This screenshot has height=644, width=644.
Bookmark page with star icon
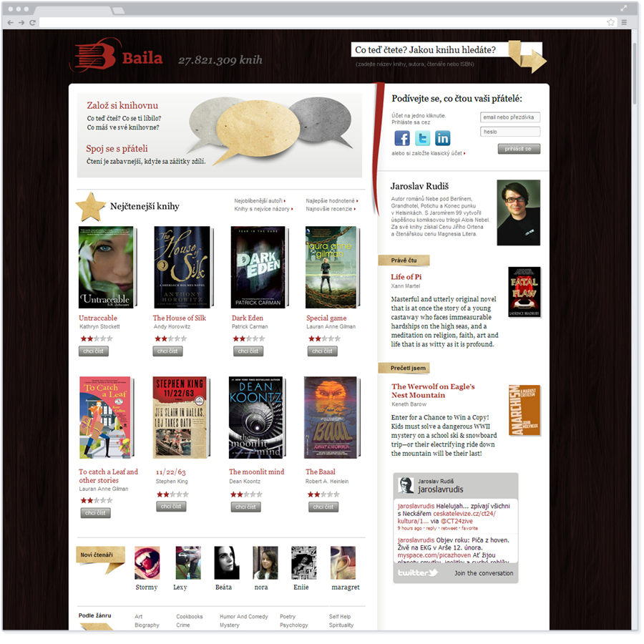point(611,22)
